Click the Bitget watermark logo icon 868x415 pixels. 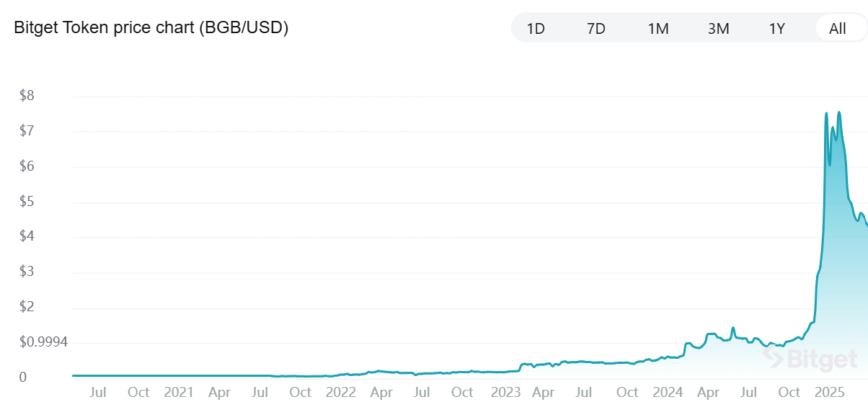pyautogui.click(x=774, y=357)
